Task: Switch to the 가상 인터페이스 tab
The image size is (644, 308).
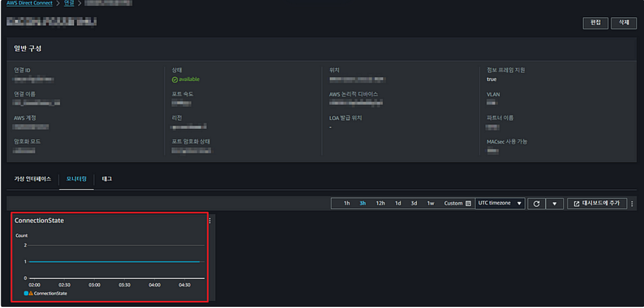Action: (x=33, y=180)
